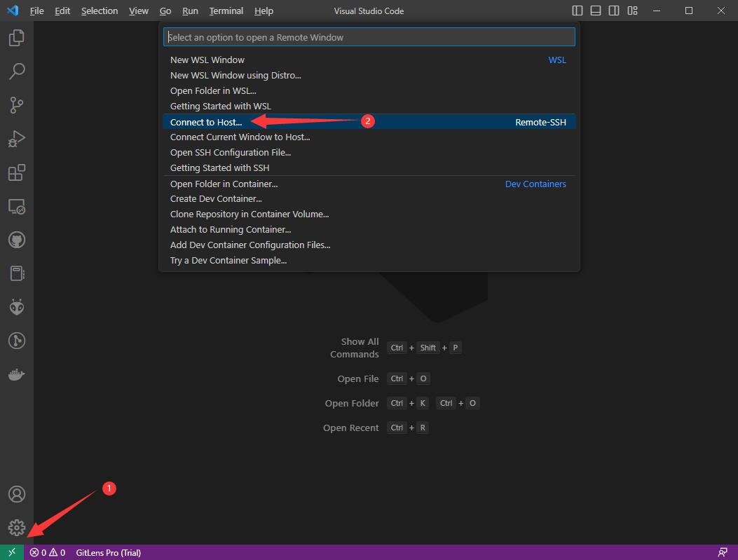Image resolution: width=738 pixels, height=560 pixels.
Task: Select Open Folder in WSL option
Action: [369, 91]
